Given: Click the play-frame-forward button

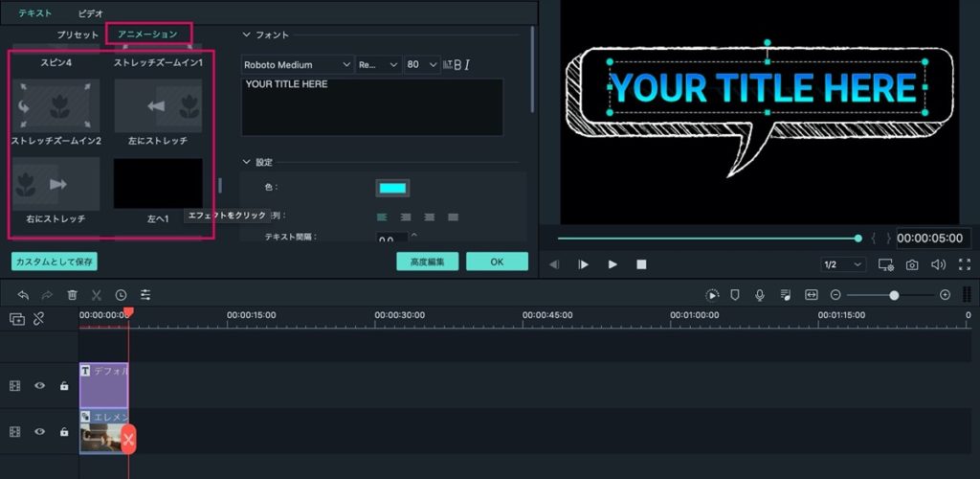Looking at the screenshot, I should click(583, 264).
